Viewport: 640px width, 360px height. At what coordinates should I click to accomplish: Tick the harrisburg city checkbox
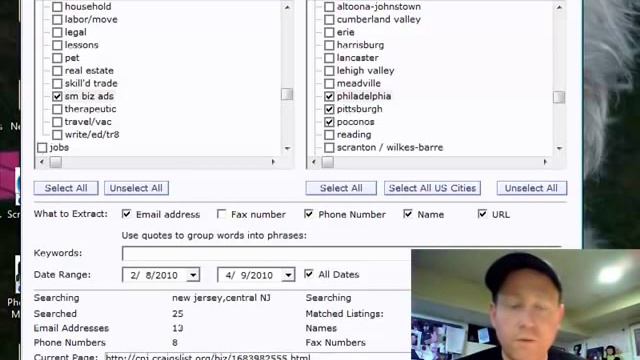[329, 45]
